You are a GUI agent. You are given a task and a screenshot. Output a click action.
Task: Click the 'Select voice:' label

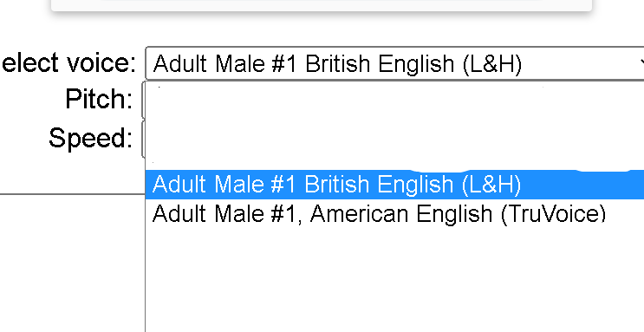[68, 63]
